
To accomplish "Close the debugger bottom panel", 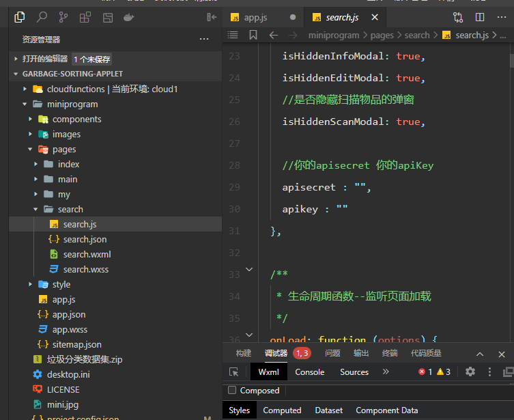I will coord(502,354).
